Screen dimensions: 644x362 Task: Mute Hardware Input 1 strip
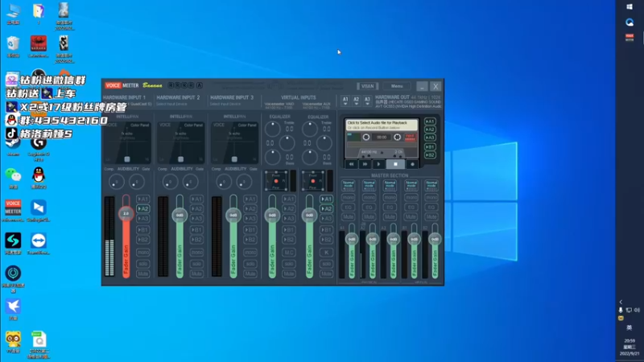pyautogui.click(x=143, y=274)
